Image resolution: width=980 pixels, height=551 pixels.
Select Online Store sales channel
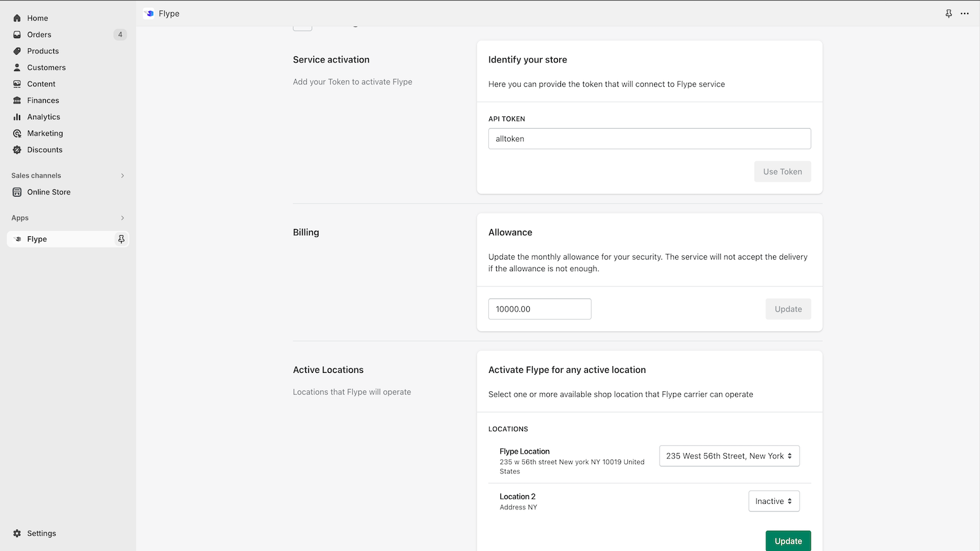point(49,192)
